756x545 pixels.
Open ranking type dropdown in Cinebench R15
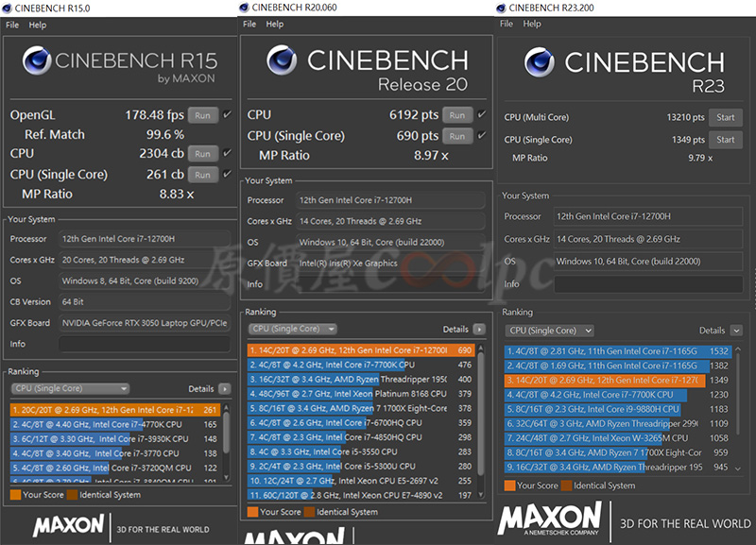pos(70,388)
